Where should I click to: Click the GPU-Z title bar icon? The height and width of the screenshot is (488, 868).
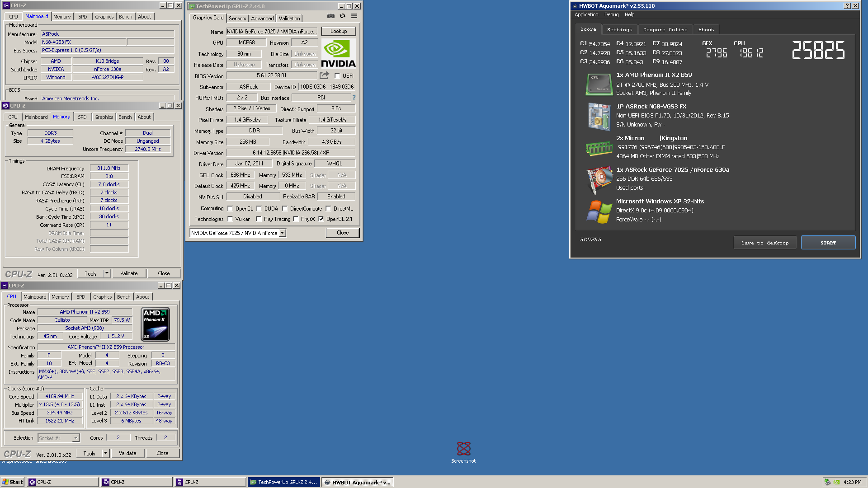pyautogui.click(x=192, y=6)
